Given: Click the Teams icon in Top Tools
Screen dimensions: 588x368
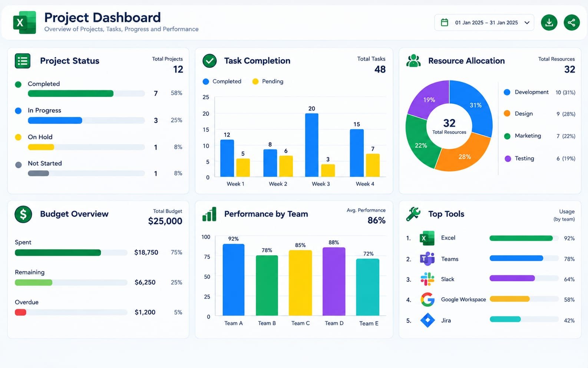Looking at the screenshot, I should coord(427,259).
